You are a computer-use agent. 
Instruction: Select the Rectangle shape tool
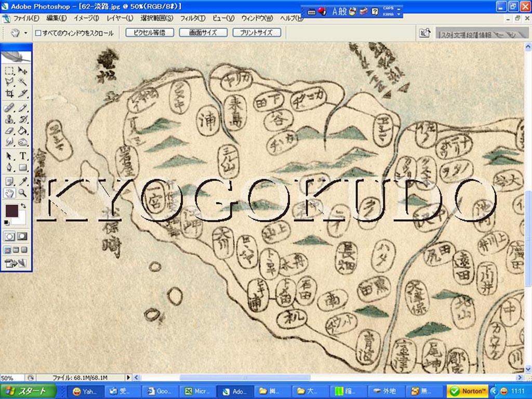(22, 167)
